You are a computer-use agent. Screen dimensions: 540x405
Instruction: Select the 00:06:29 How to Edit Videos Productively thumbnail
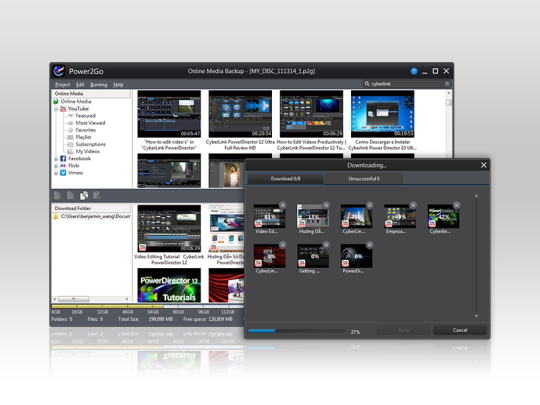(x=311, y=114)
